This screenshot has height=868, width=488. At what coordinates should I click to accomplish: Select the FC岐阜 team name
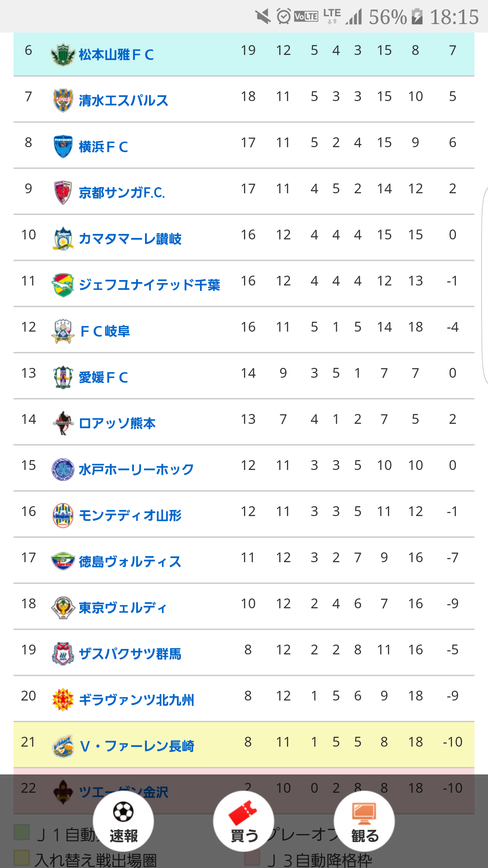105,331
